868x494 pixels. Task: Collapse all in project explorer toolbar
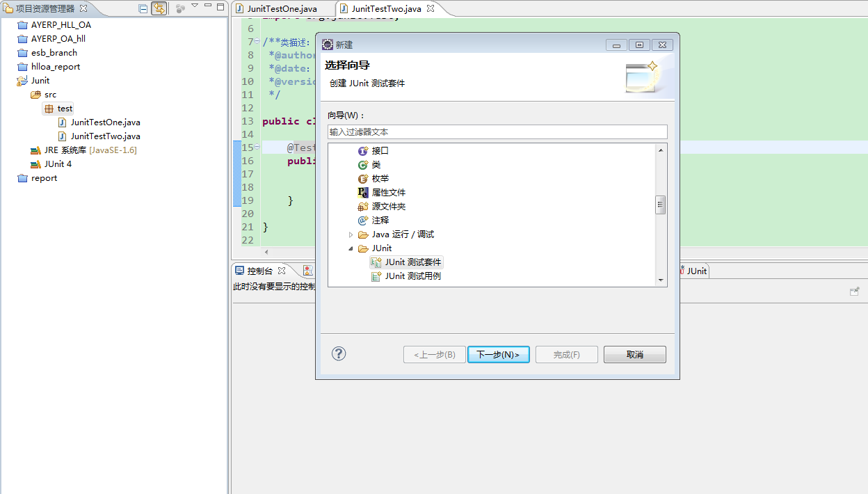[143, 8]
